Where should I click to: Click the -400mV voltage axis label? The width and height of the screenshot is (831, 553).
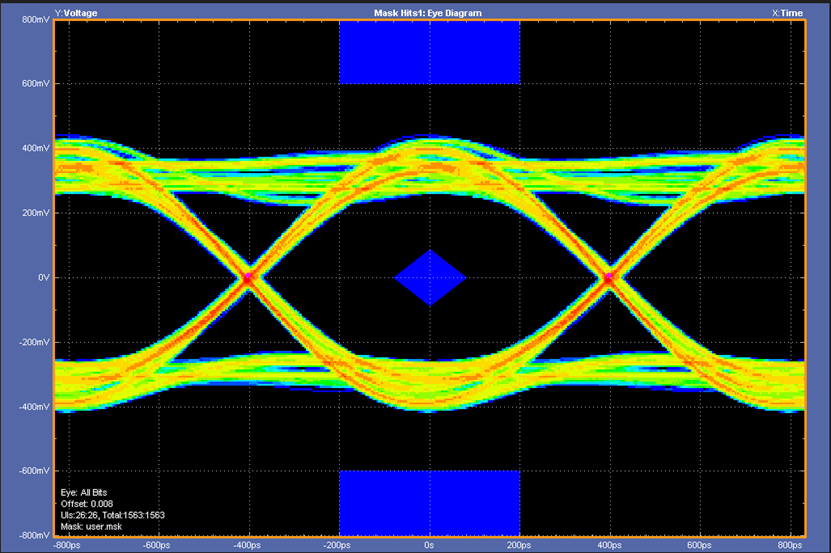(x=34, y=407)
